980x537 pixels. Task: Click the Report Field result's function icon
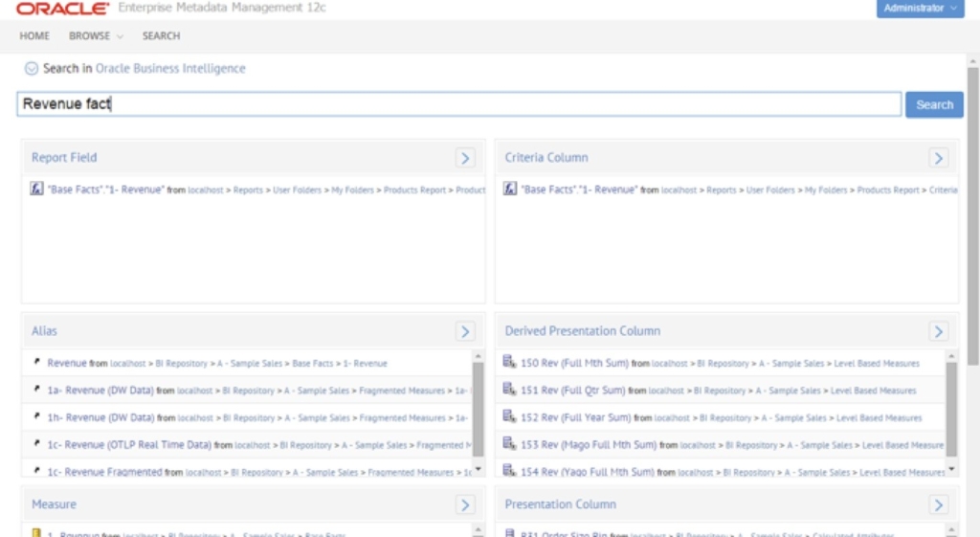(x=37, y=189)
